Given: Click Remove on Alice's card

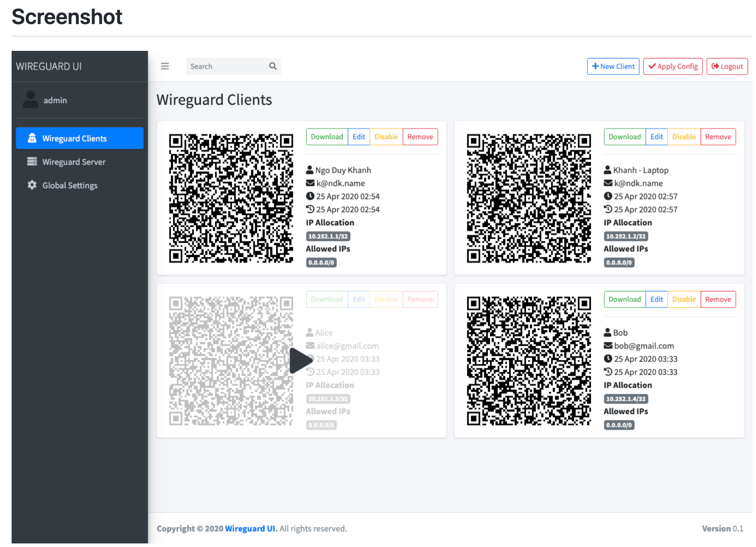Looking at the screenshot, I should point(420,299).
